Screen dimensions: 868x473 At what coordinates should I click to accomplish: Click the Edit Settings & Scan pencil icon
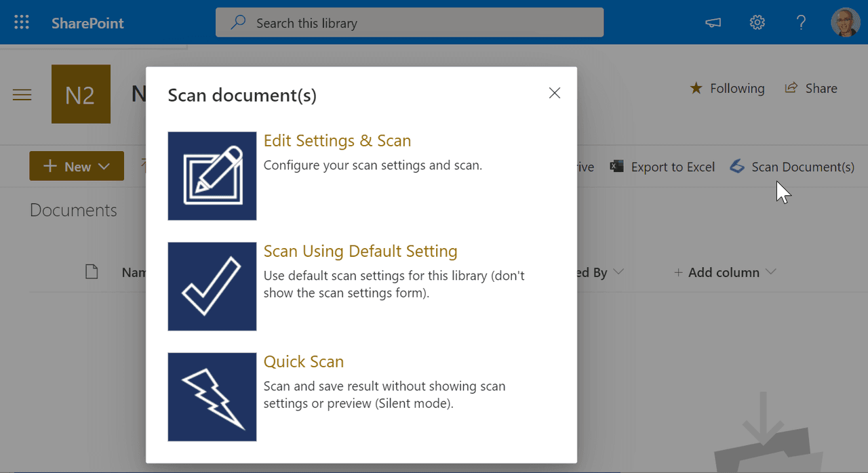[x=212, y=176]
